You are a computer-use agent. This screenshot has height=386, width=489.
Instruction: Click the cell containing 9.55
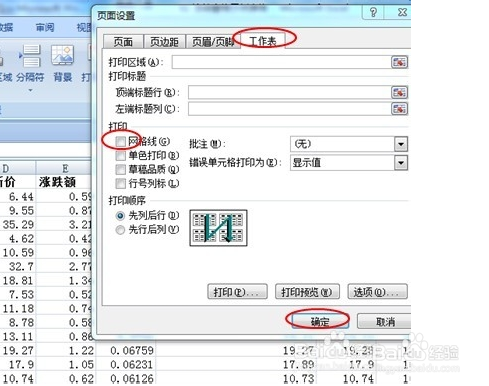point(17,210)
